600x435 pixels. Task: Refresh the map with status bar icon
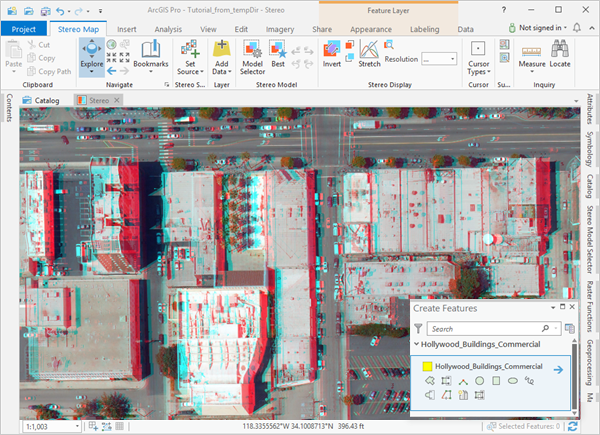(x=572, y=426)
